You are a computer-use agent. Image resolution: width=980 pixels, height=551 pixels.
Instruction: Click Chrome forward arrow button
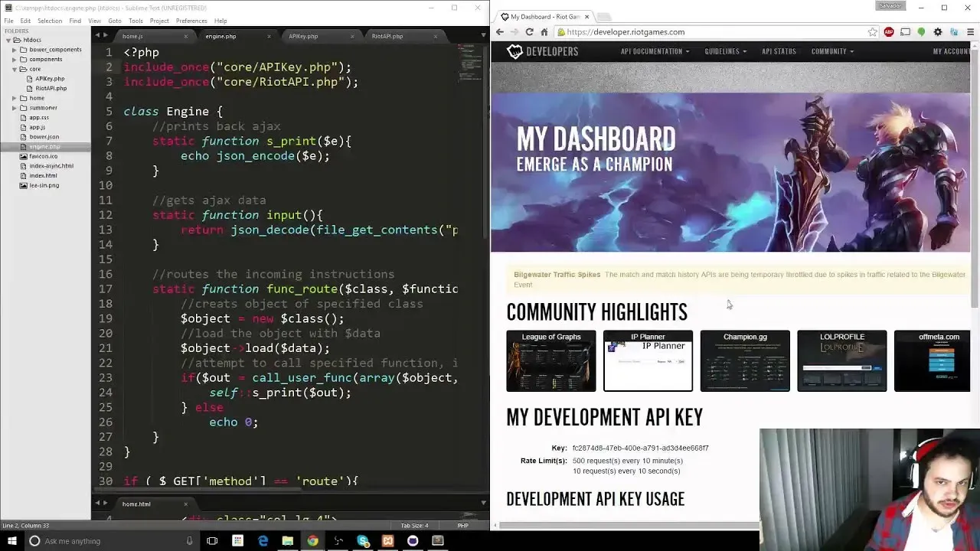click(514, 32)
